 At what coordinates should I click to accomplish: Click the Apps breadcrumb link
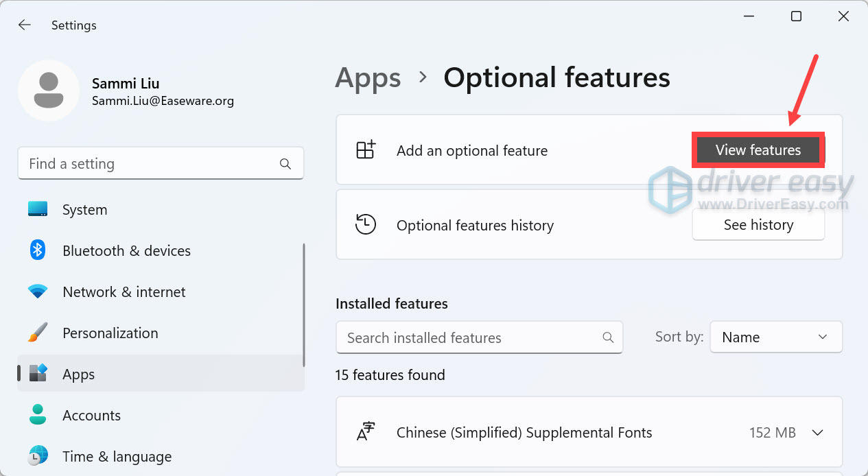pos(368,78)
